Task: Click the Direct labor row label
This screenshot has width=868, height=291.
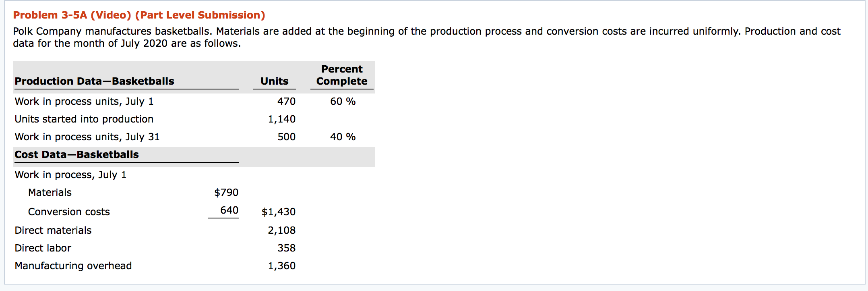Action: (x=43, y=248)
